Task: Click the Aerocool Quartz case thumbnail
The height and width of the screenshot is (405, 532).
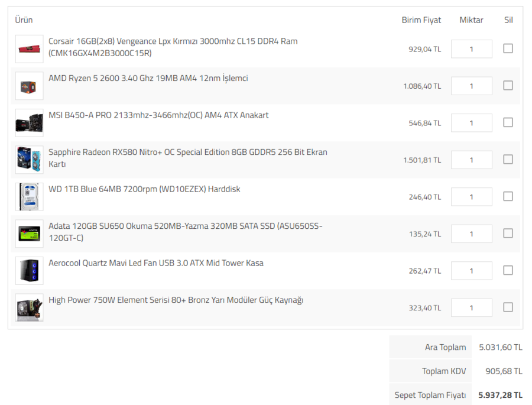Action: click(x=29, y=271)
